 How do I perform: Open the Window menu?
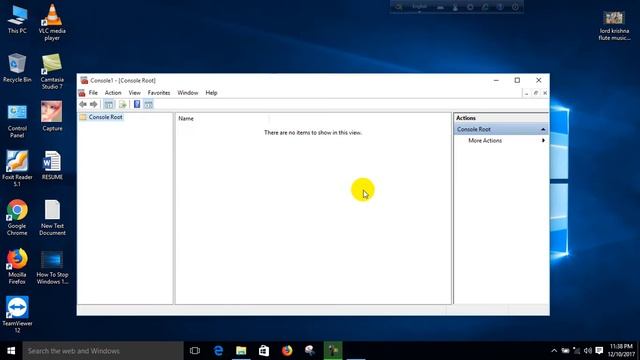(x=188, y=93)
